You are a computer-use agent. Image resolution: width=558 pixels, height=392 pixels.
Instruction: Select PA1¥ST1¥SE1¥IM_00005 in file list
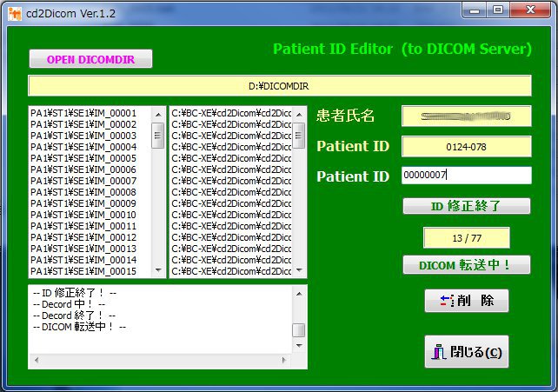click(83, 158)
